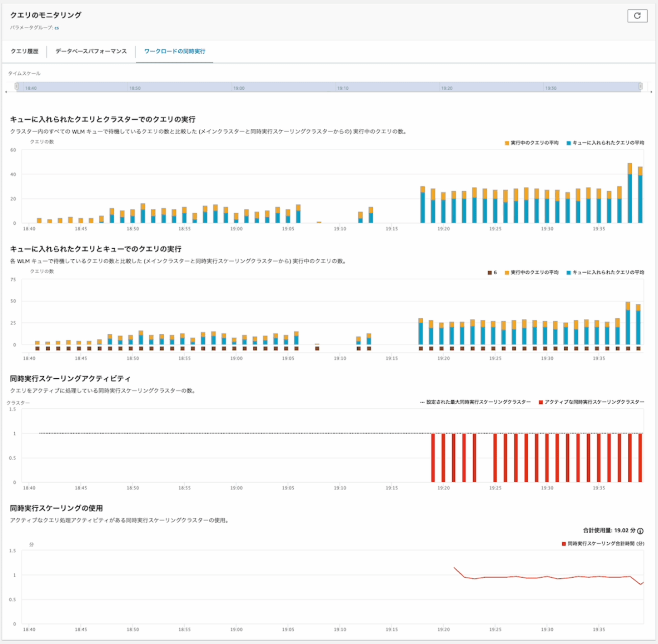Click the left scroll arrow of the timescale
The width and height of the screenshot is (658, 644).
point(6,92)
